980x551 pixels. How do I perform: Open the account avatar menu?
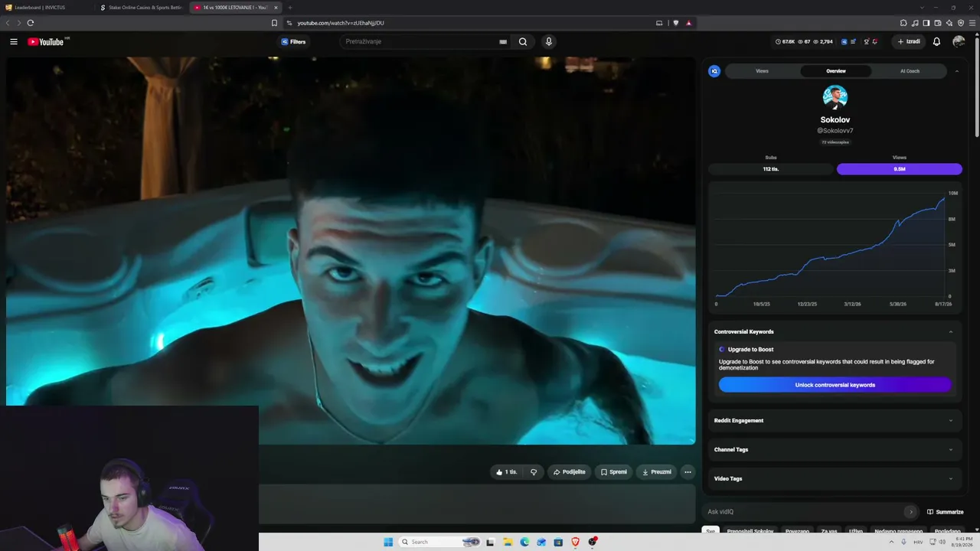[x=959, y=41]
